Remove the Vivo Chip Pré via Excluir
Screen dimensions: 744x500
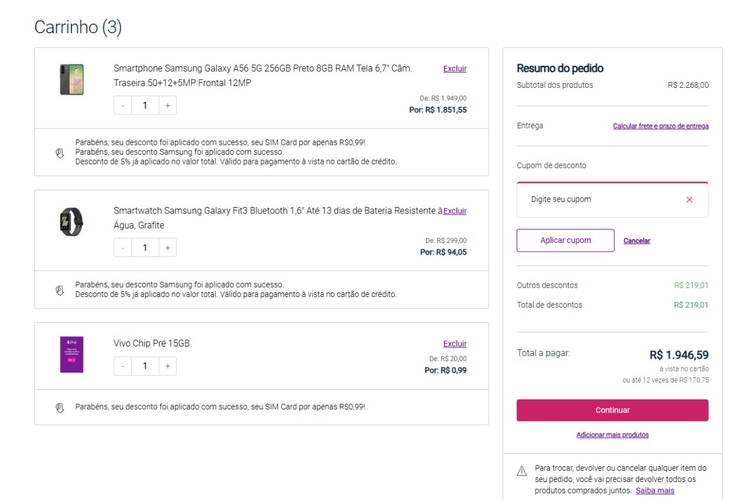pyautogui.click(x=455, y=343)
